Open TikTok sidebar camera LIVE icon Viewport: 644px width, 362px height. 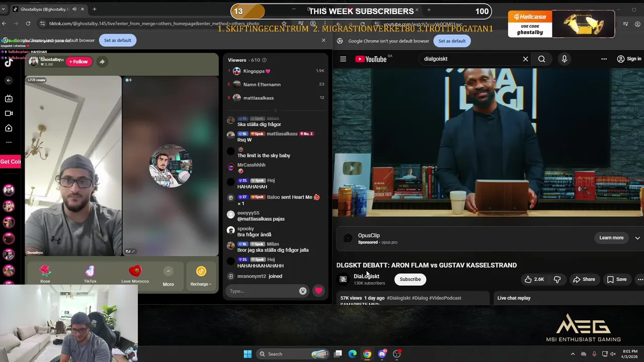click(9, 114)
